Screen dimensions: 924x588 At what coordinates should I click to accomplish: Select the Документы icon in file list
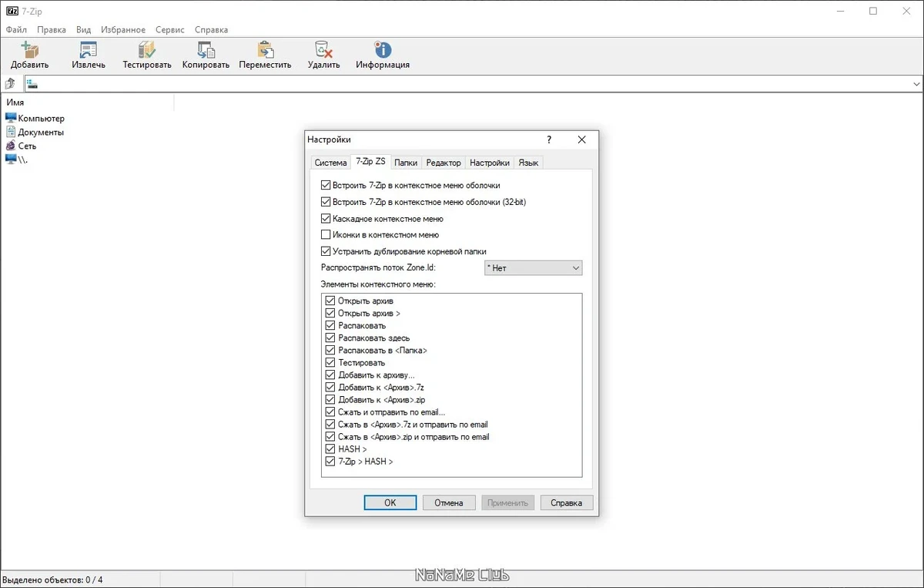11,132
